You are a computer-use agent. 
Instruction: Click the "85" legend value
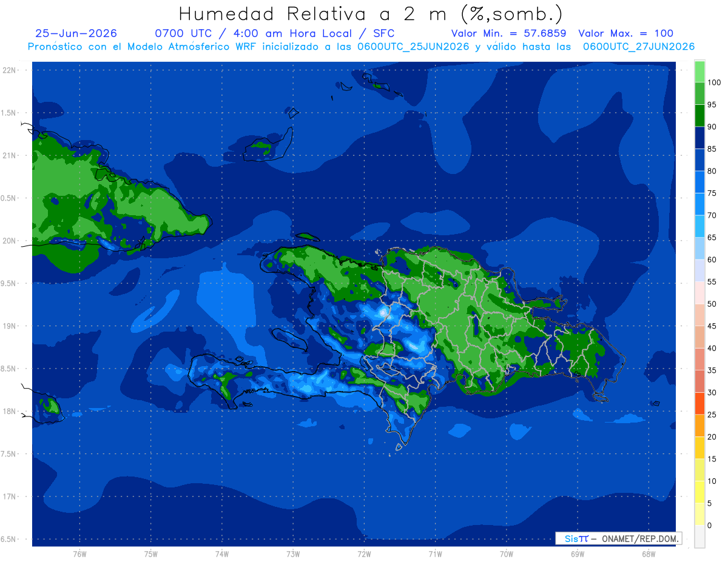712,149
